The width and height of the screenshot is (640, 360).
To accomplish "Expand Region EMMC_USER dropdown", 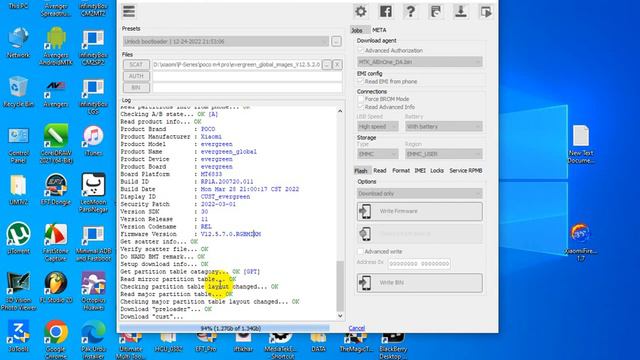I will [444, 154].
